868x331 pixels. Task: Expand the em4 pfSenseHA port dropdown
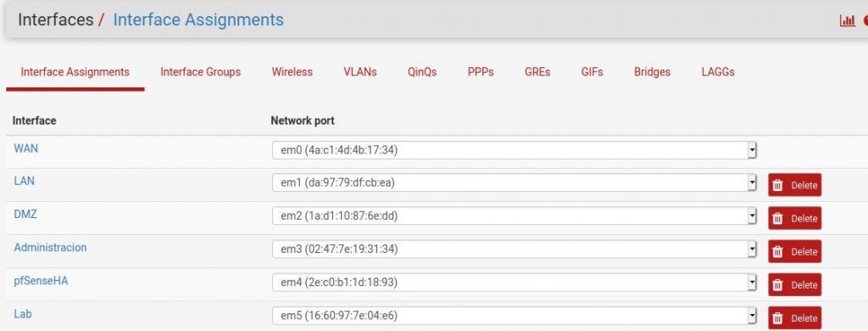click(515, 283)
